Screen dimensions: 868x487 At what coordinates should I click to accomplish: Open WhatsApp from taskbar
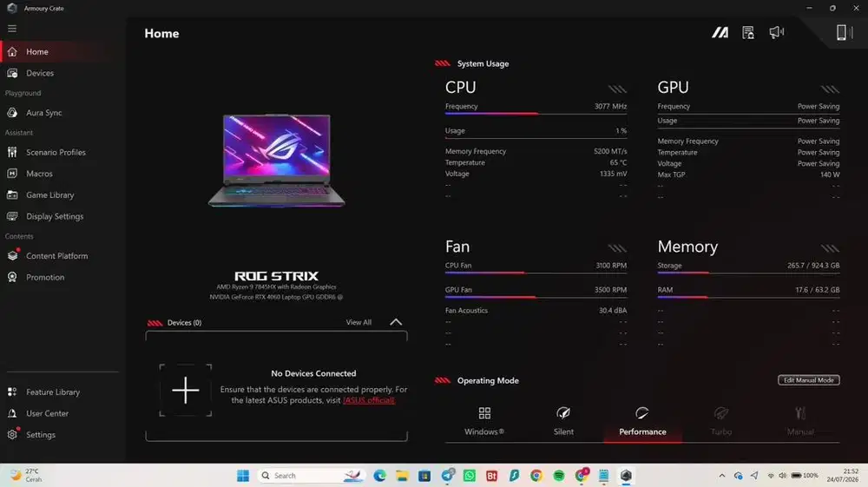(x=470, y=476)
